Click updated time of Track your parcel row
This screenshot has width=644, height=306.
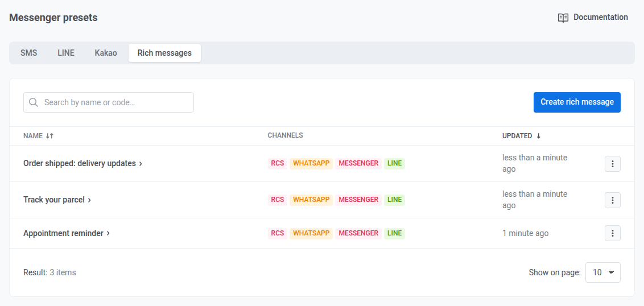coord(535,200)
